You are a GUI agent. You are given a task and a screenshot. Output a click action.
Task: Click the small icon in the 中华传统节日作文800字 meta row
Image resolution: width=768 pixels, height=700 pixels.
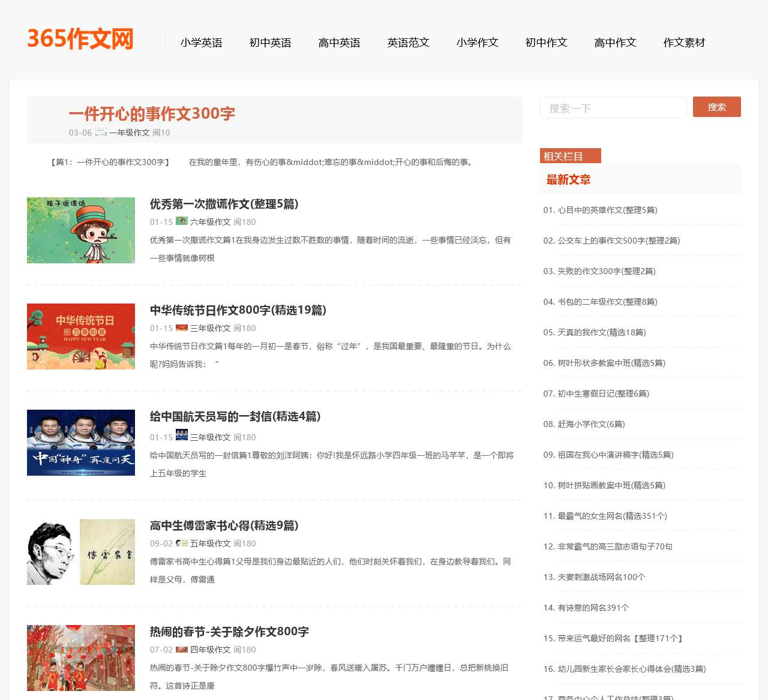(182, 328)
